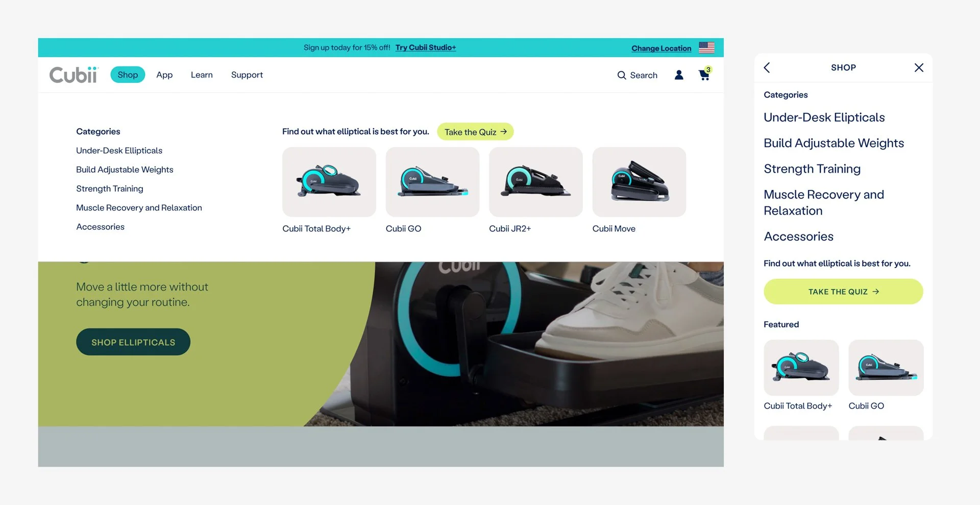
Task: Click the desktop Cubii Total Body+ name text
Action: click(x=316, y=229)
